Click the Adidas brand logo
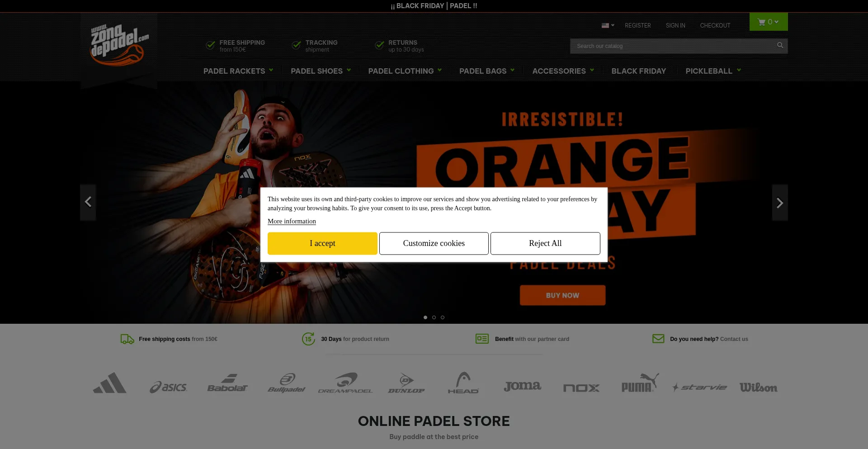The height and width of the screenshot is (449, 868). [x=110, y=383]
